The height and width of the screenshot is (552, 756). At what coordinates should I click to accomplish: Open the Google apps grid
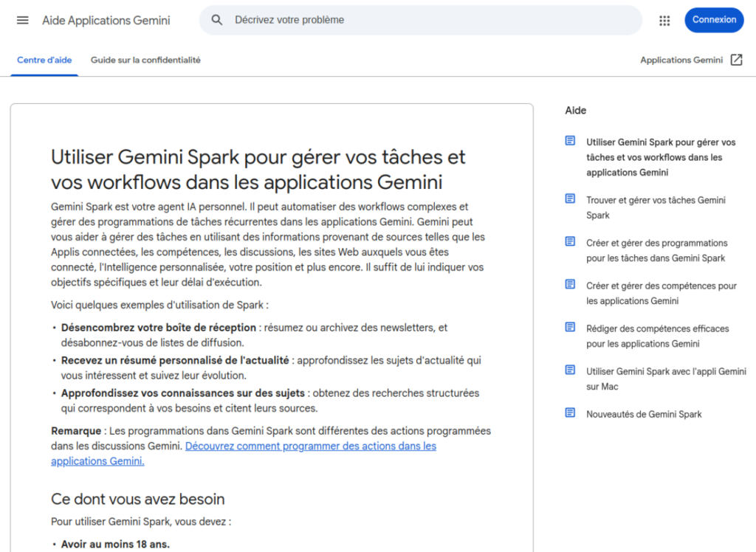coord(664,20)
